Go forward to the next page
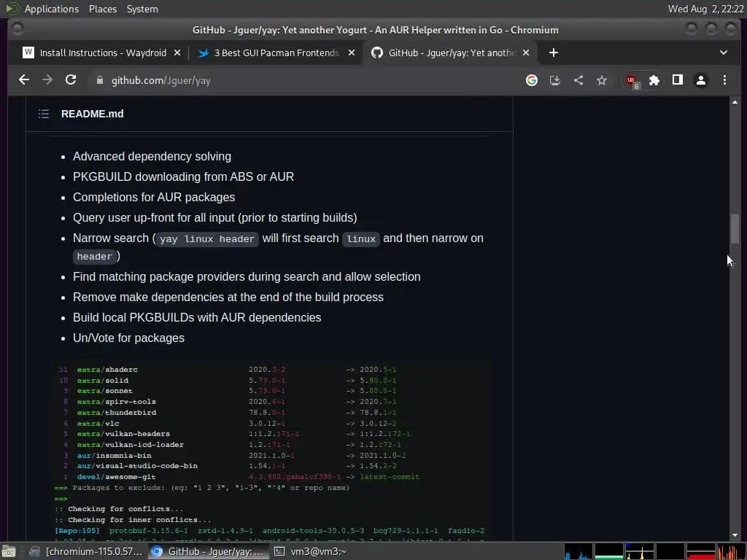The height and width of the screenshot is (560, 747). click(47, 80)
